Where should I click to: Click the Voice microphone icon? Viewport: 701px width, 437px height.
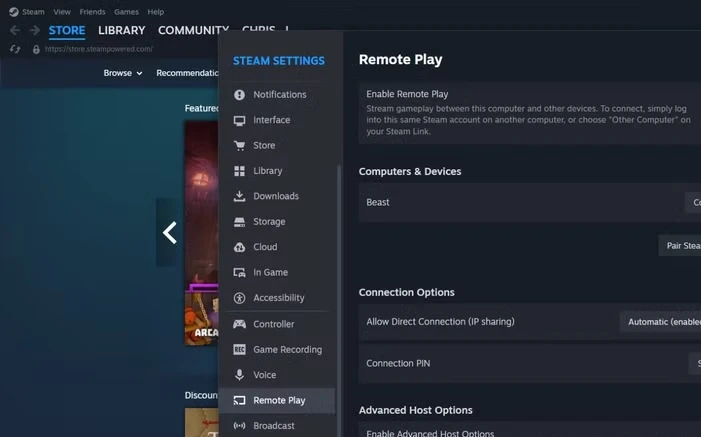click(x=239, y=375)
